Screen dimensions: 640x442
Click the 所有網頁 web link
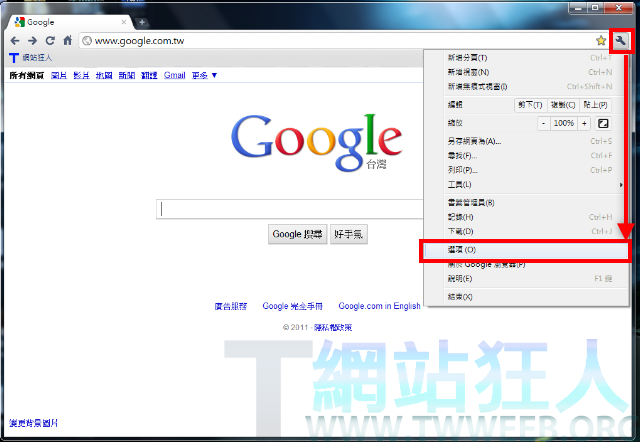[27, 76]
